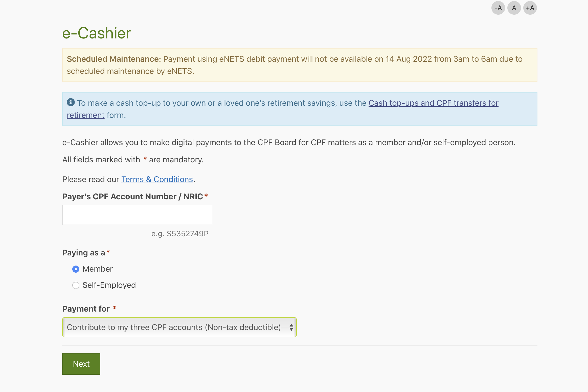The height and width of the screenshot is (392, 588).
Task: Click the example text e.g. S5352749P
Action: point(180,234)
